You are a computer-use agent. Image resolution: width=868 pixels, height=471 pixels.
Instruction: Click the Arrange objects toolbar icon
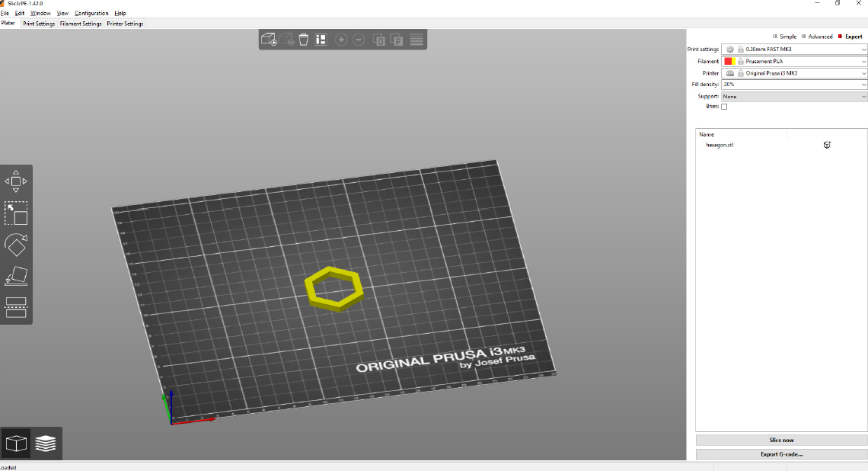[321, 40]
